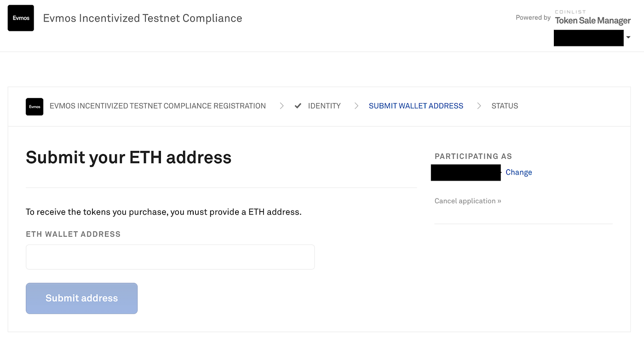This screenshot has width=644, height=343.
Task: Click the redacted participant name
Action: pos(466,172)
